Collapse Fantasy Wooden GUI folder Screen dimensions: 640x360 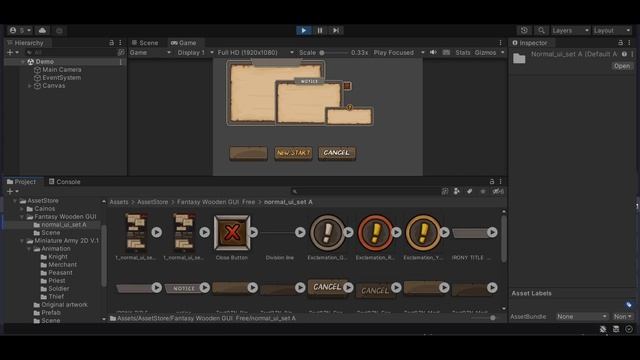22,217
